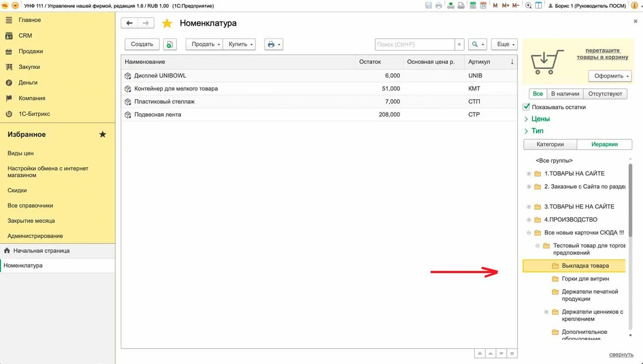This screenshot has height=364, width=643.
Task: Select the Подвесная лента row
Action: (x=319, y=114)
